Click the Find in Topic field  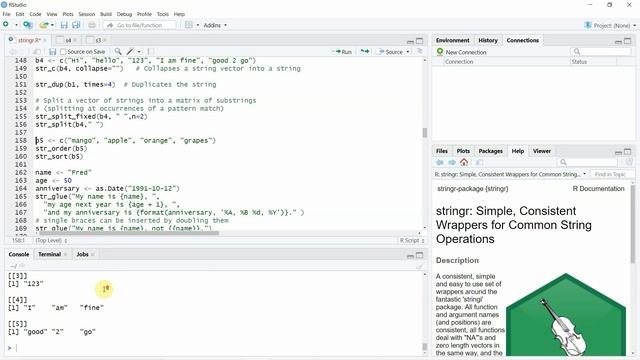click(x=612, y=174)
